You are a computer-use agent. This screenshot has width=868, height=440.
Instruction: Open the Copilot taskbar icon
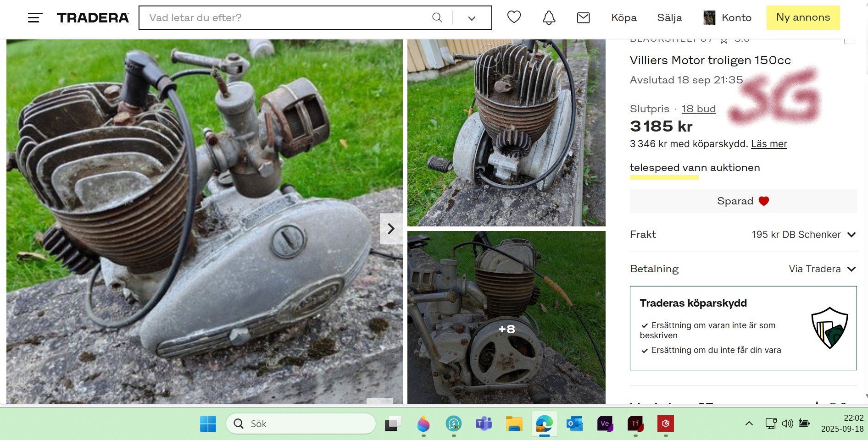tap(423, 423)
